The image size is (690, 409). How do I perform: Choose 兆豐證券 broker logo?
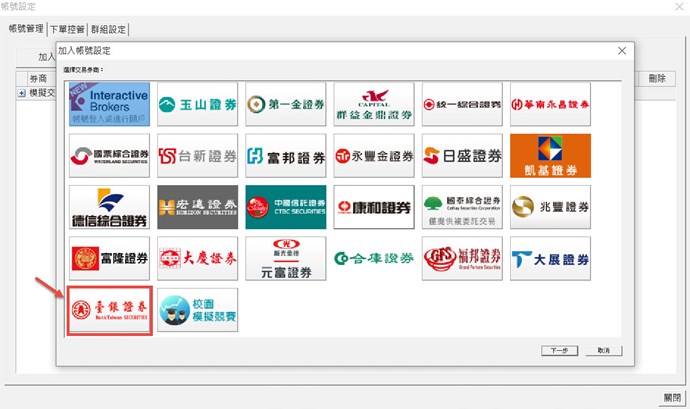tap(551, 207)
